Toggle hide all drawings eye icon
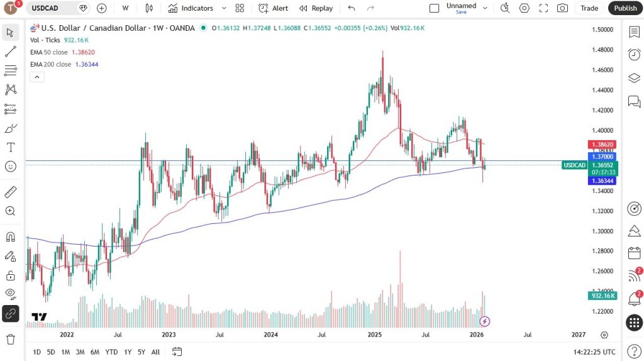This screenshot has height=361, width=644. click(10, 293)
